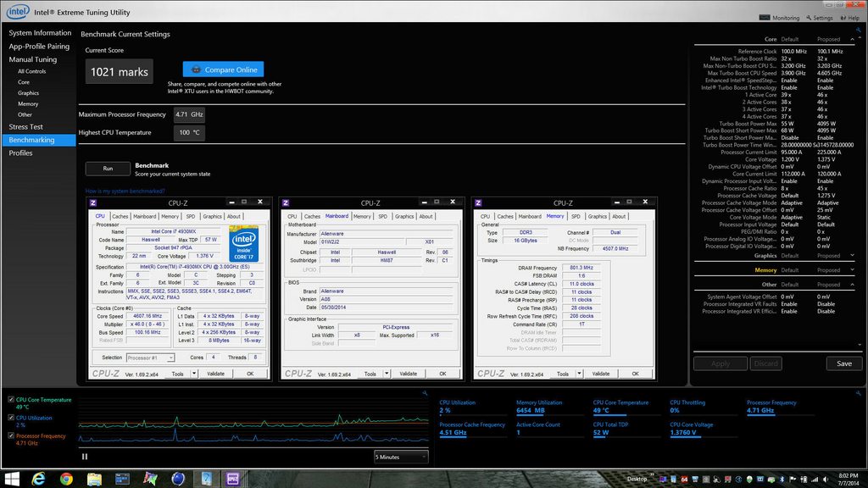Screen dimensions: 868x488
Task: Open the CPU-Z taskbar icon
Action: click(x=233, y=480)
